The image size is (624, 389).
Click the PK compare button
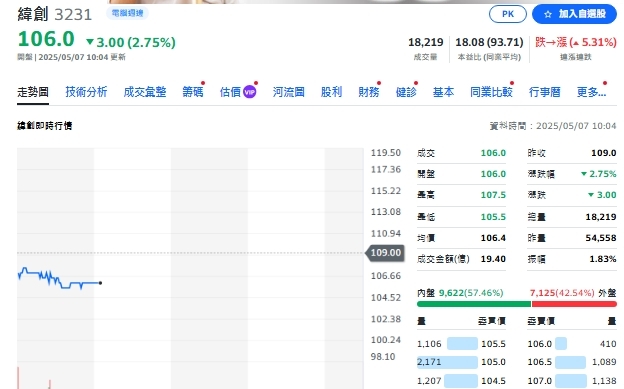pyautogui.click(x=507, y=14)
